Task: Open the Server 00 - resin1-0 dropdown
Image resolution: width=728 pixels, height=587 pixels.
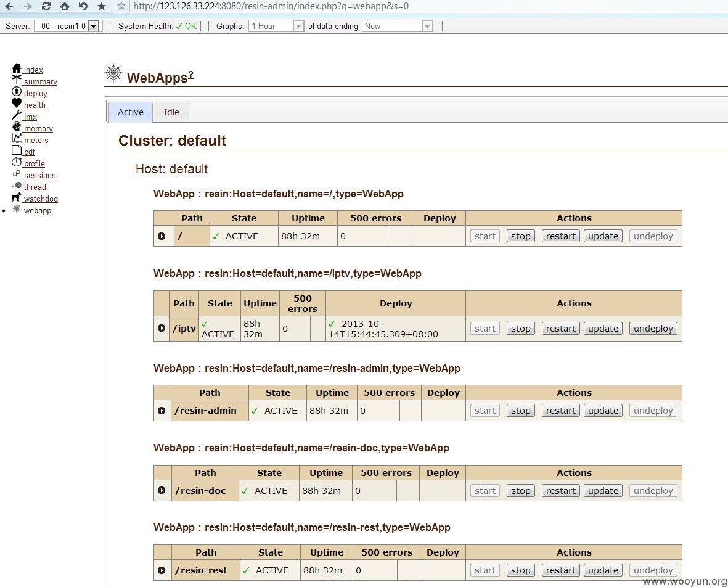Action: 68,26
